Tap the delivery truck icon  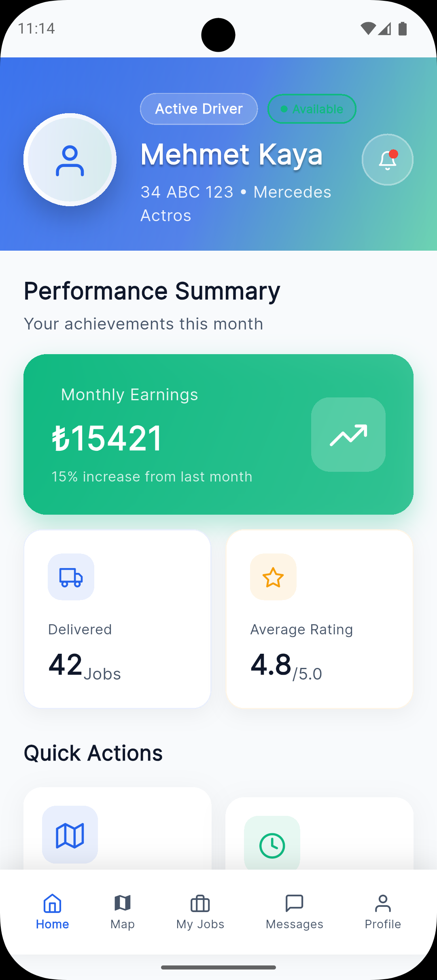[x=71, y=577]
